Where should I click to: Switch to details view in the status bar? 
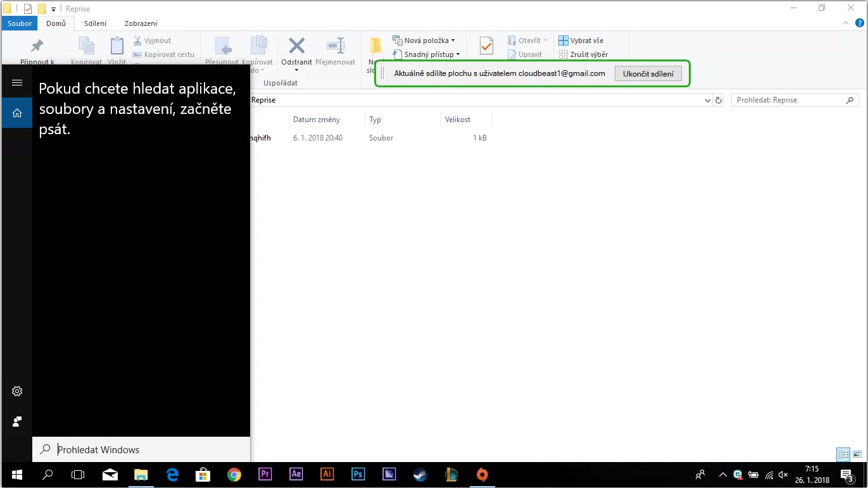coord(843,454)
